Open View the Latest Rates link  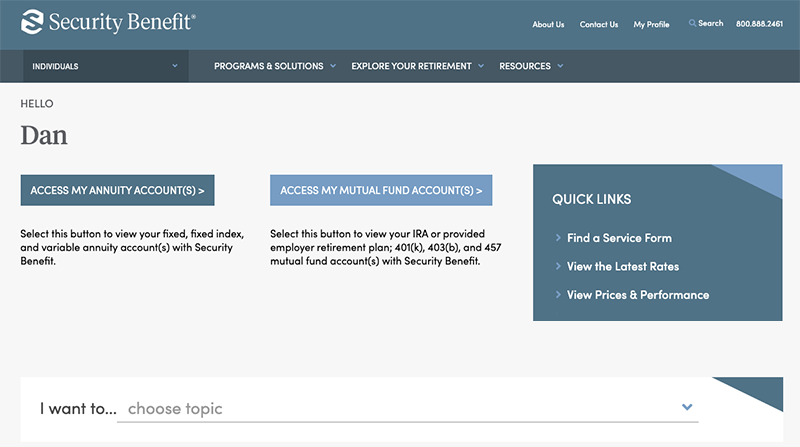coord(623,266)
